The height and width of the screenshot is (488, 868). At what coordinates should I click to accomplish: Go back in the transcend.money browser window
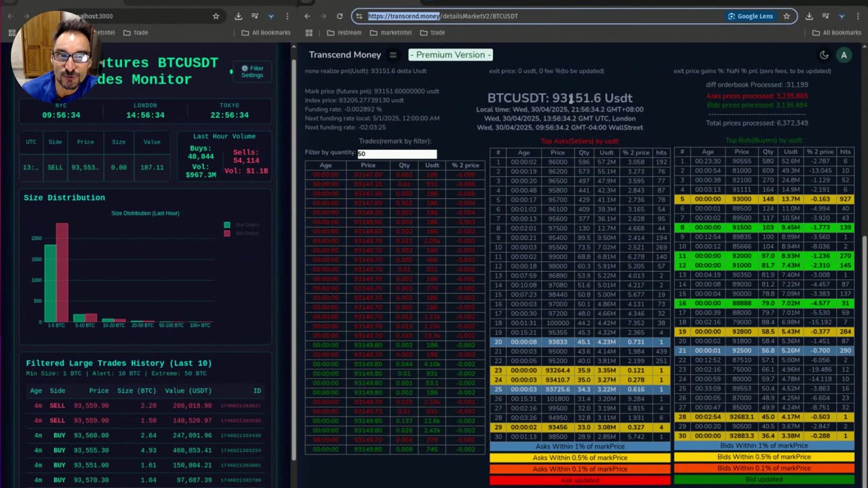pyautogui.click(x=307, y=16)
